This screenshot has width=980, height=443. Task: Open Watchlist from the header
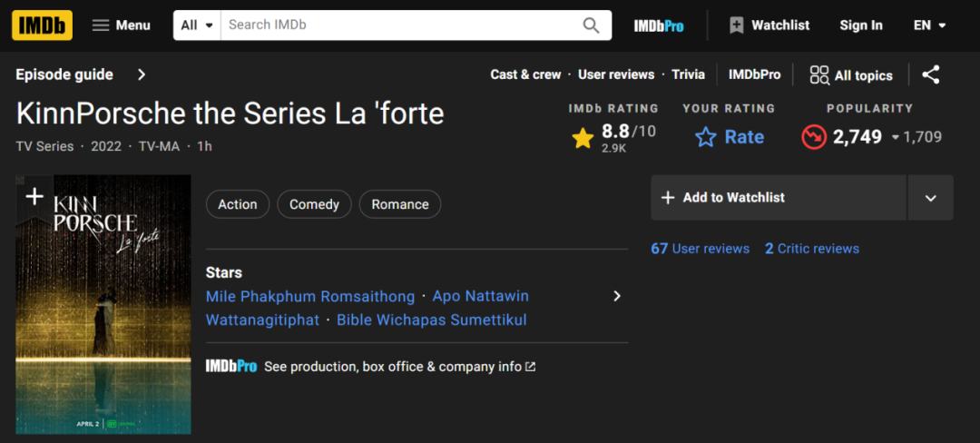(x=769, y=25)
